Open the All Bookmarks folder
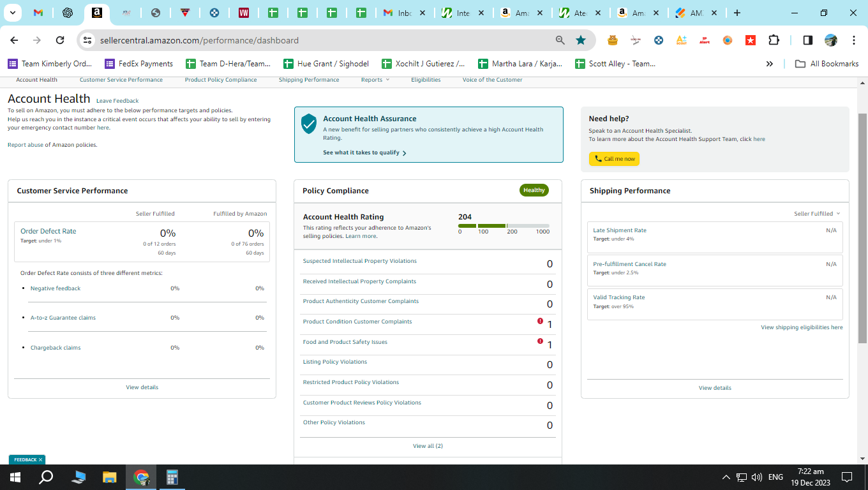The image size is (868, 490). pyautogui.click(x=827, y=64)
